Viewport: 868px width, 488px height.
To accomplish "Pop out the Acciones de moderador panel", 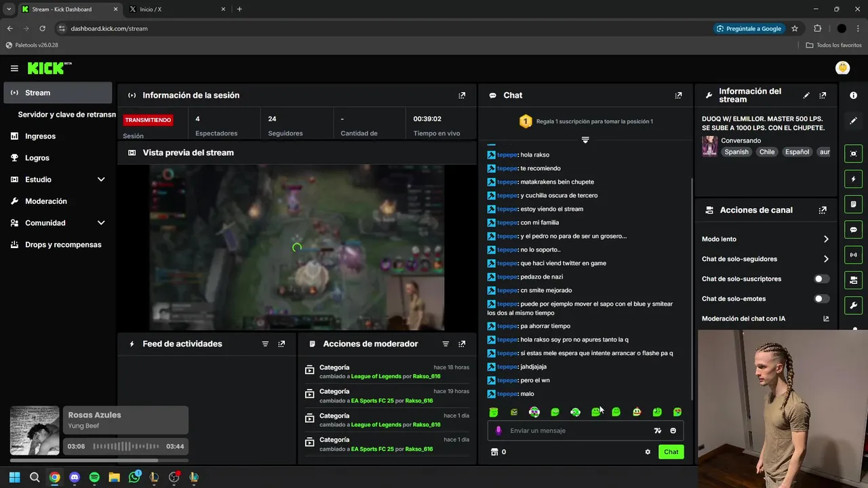I will (462, 344).
